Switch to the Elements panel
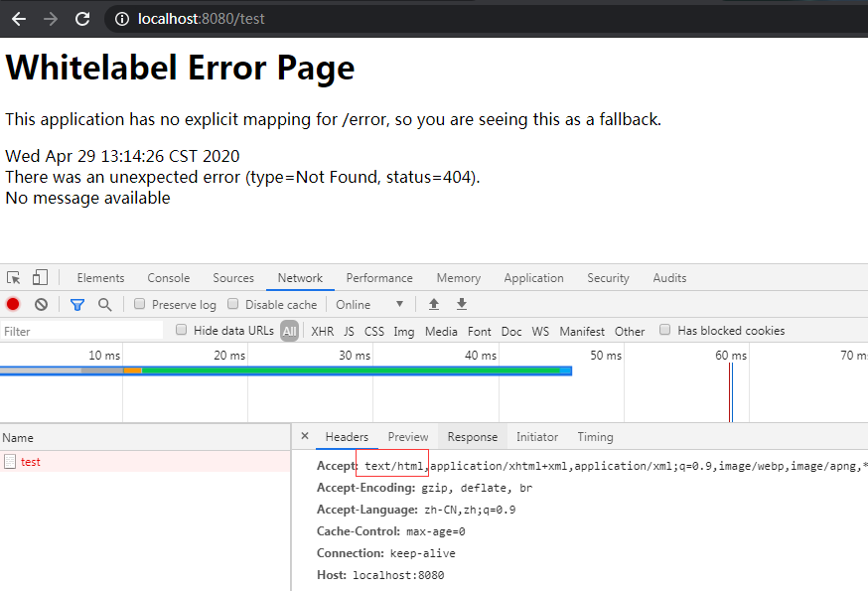The image size is (868, 591). click(100, 277)
